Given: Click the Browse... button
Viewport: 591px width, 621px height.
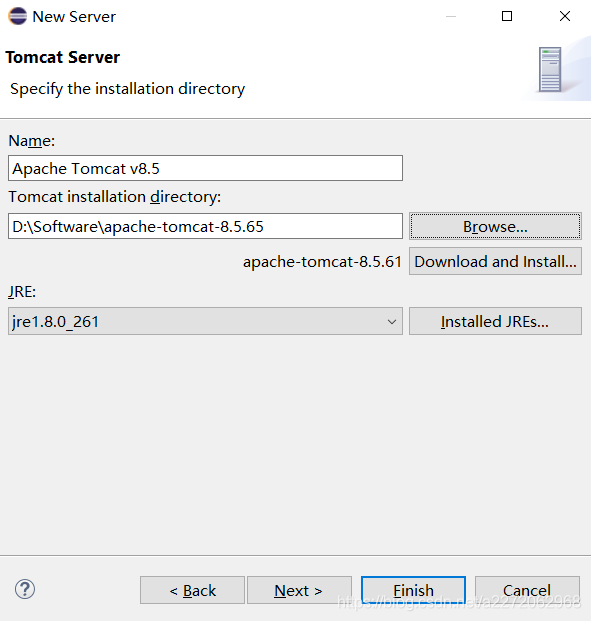Looking at the screenshot, I should pos(495,226).
